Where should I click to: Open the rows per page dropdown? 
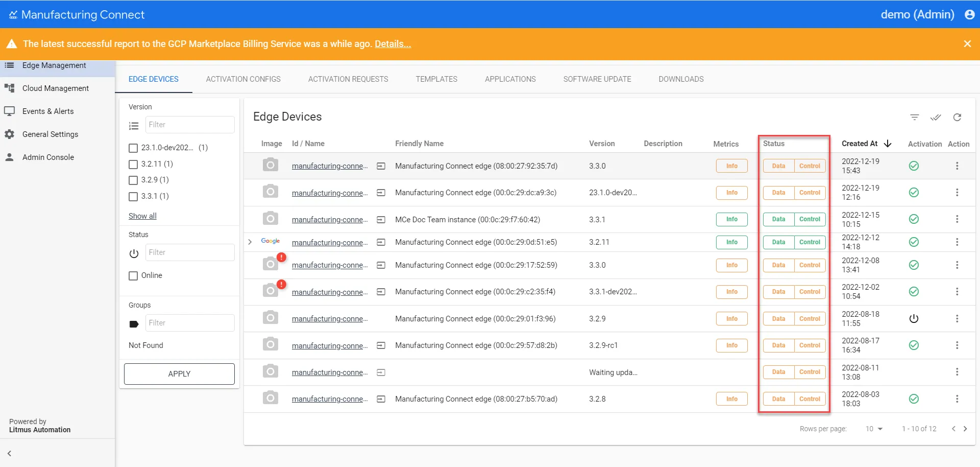click(x=874, y=429)
